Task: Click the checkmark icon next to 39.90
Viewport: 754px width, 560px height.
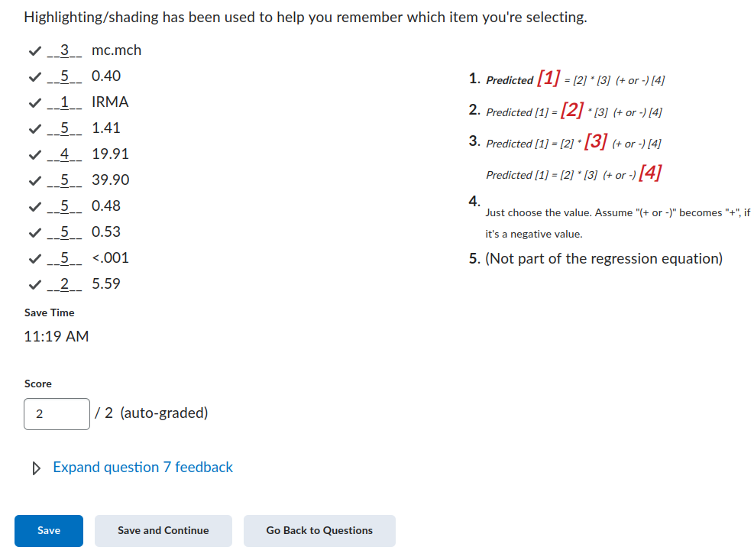Action: (34, 181)
